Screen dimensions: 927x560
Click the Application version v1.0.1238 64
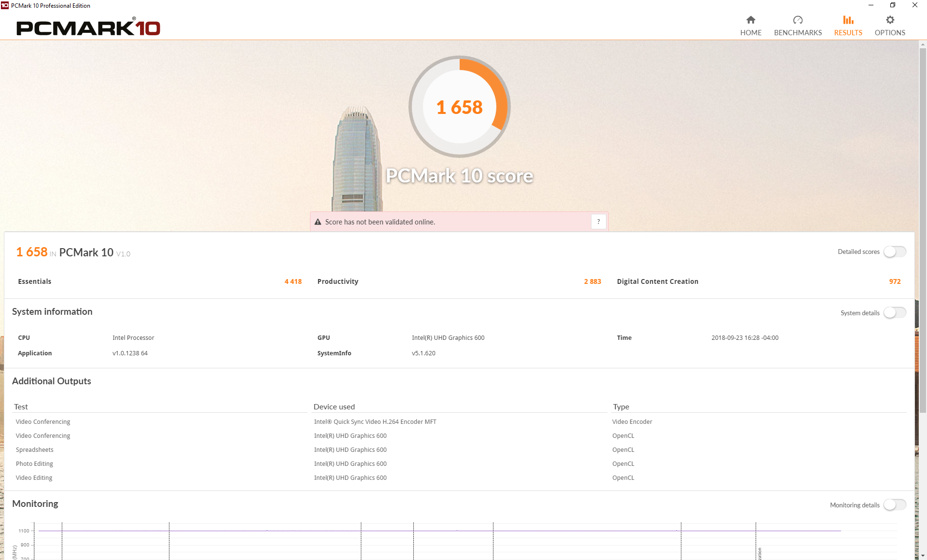coord(130,353)
